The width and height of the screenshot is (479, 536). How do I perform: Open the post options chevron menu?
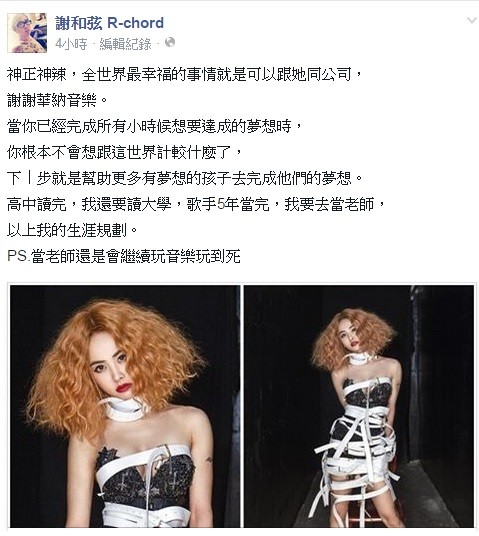(x=472, y=21)
